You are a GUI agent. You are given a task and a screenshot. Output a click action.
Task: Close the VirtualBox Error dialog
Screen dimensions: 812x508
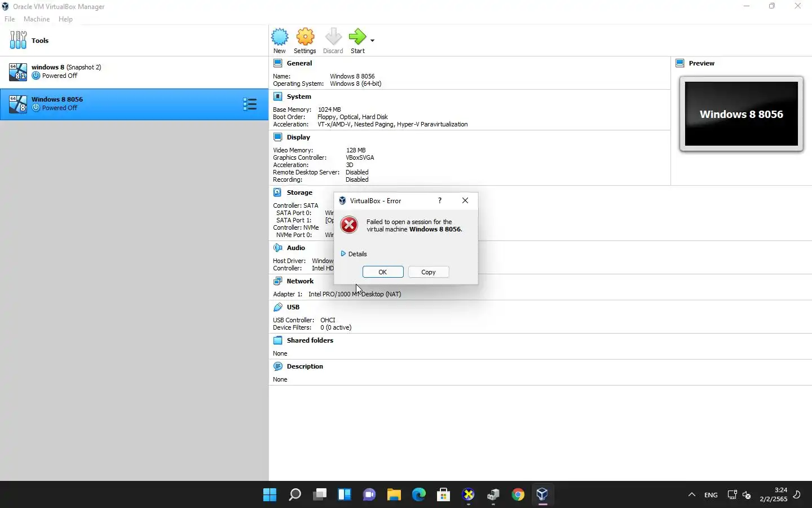[x=465, y=200]
